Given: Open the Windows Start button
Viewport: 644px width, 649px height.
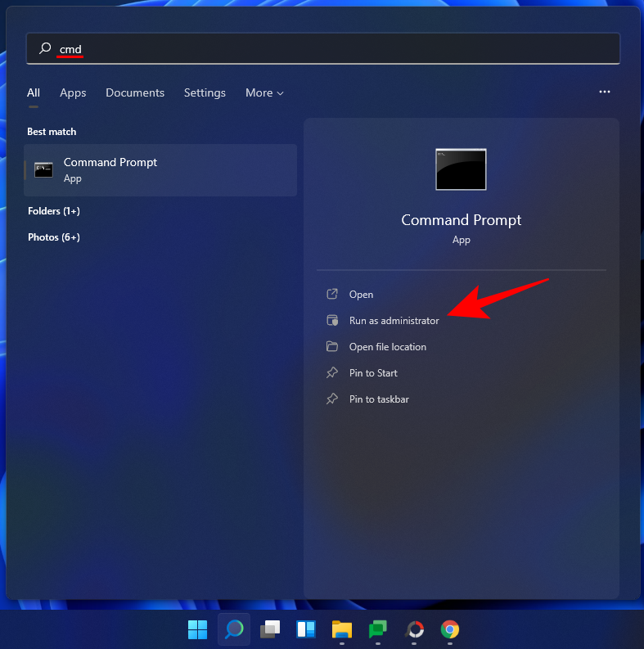Looking at the screenshot, I should [x=198, y=629].
